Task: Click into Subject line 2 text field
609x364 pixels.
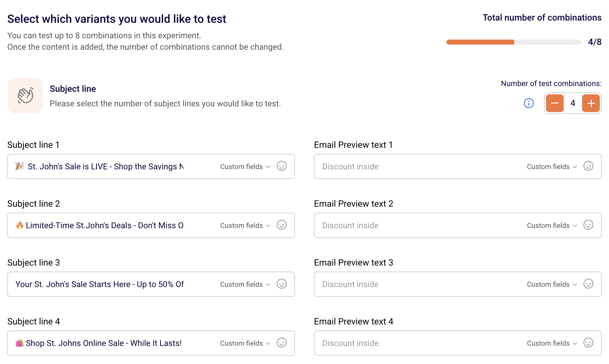Action: [x=105, y=225]
